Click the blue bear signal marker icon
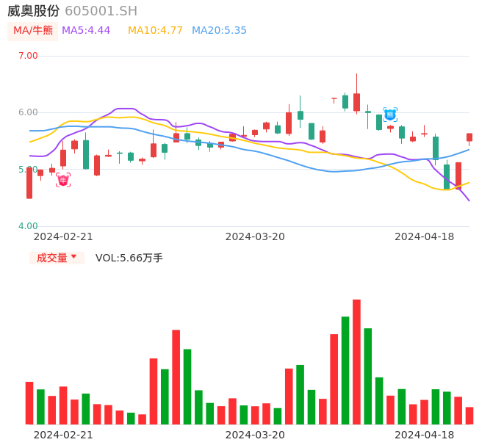 [390, 115]
